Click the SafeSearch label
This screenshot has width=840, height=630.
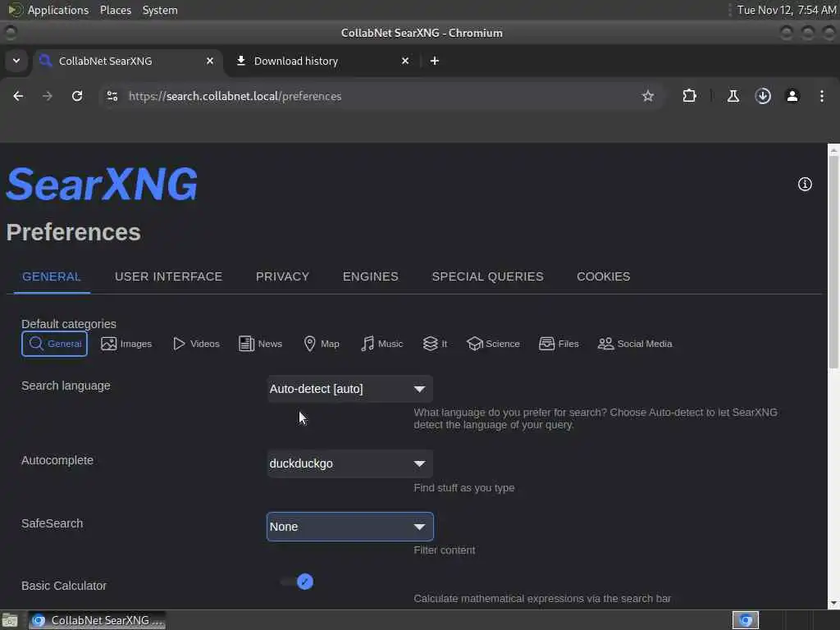[52, 523]
